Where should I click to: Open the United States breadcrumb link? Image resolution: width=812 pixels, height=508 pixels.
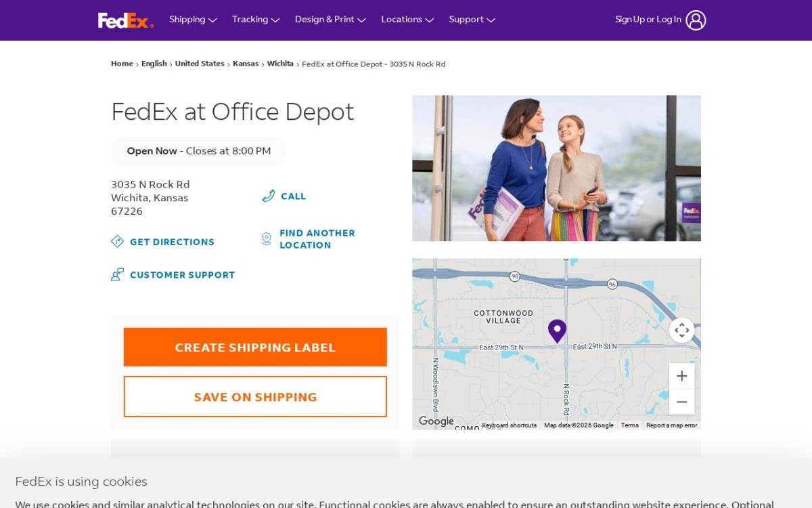click(x=200, y=64)
